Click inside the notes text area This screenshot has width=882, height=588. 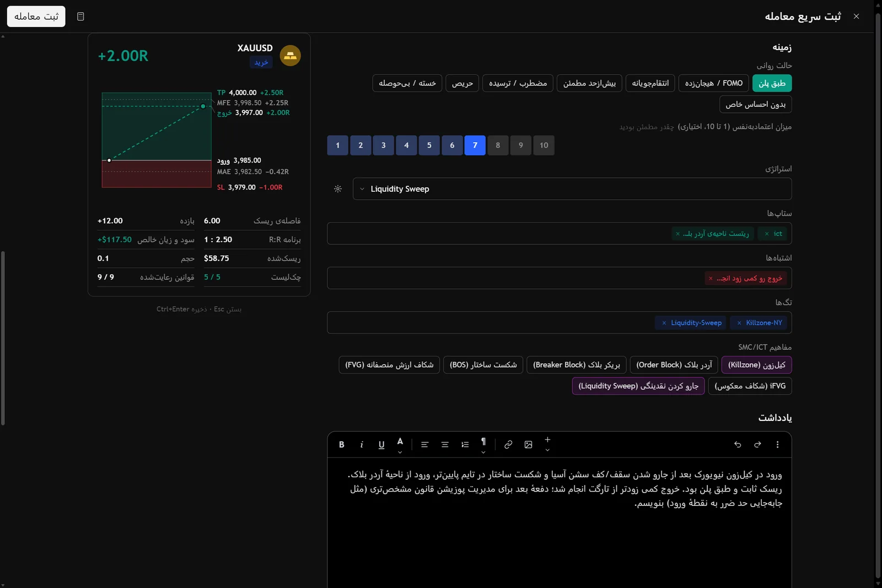pyautogui.click(x=560, y=522)
